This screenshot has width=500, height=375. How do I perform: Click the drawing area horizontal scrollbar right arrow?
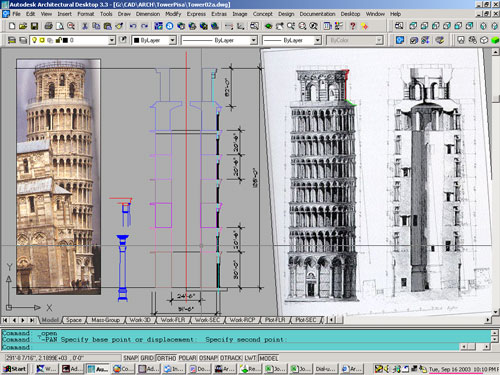(x=488, y=320)
